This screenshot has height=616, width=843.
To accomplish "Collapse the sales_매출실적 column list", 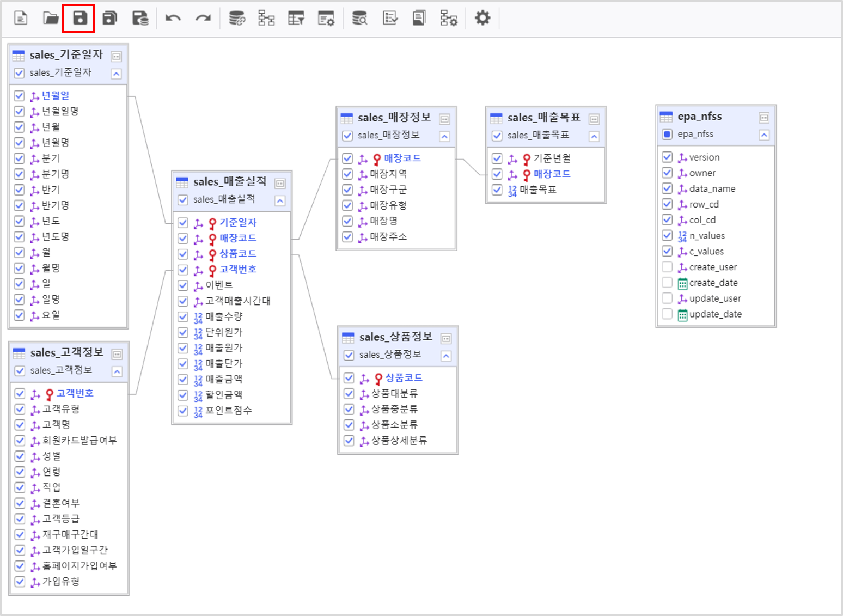I will click(x=280, y=200).
